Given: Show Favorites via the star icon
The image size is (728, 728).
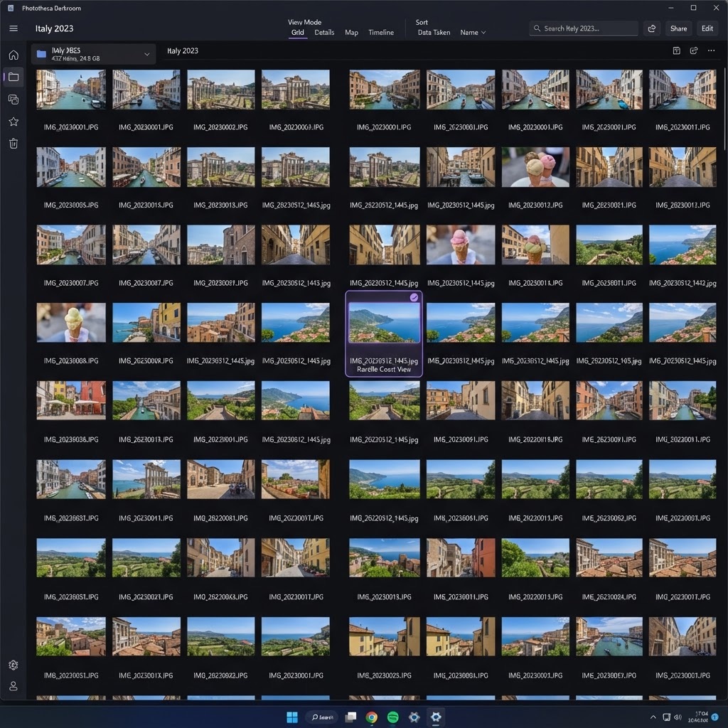Looking at the screenshot, I should 14,122.
